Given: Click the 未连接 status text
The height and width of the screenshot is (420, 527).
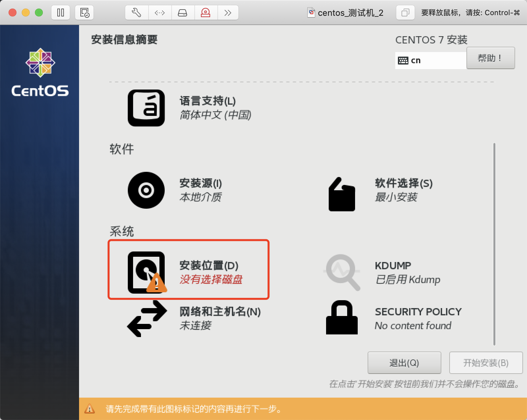Looking at the screenshot, I should [196, 325].
